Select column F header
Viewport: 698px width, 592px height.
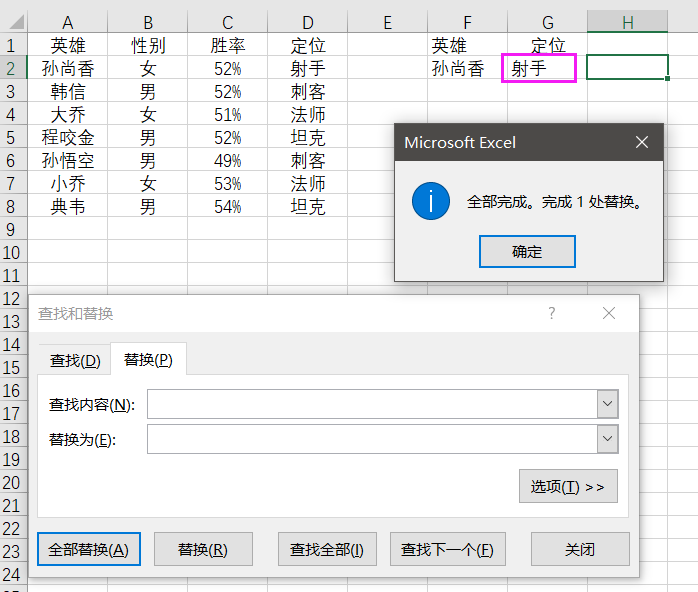467,22
